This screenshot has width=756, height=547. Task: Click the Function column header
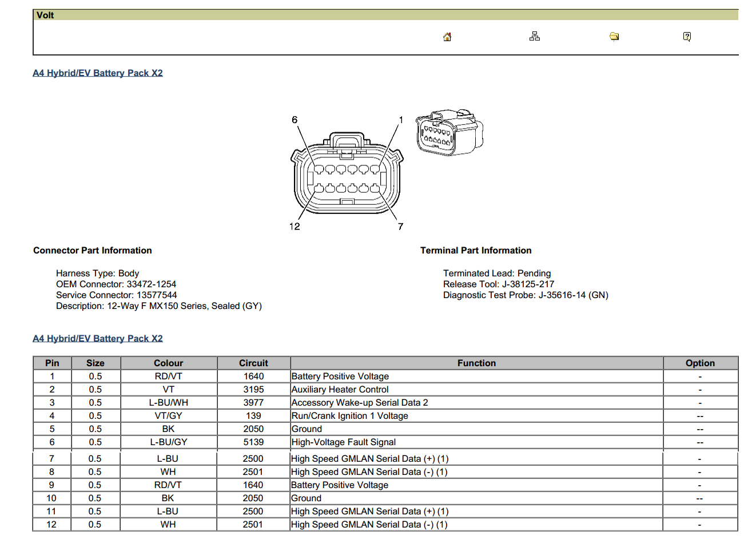476,363
